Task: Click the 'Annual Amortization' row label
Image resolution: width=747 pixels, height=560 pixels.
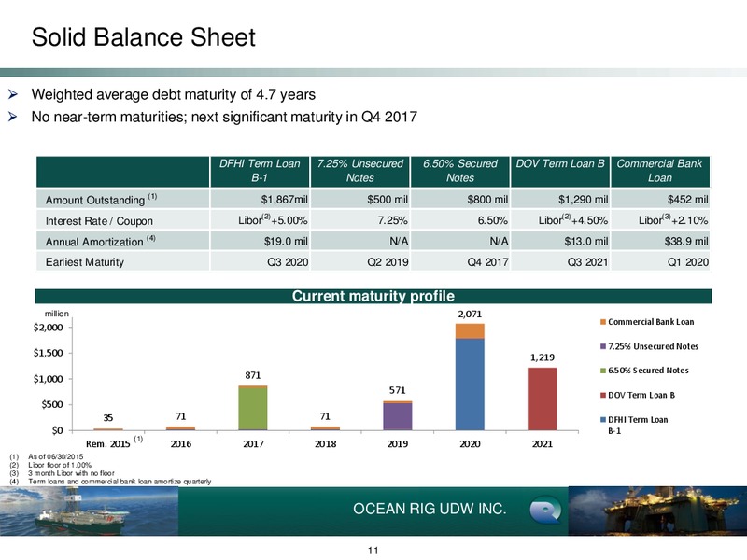Action: pos(100,242)
